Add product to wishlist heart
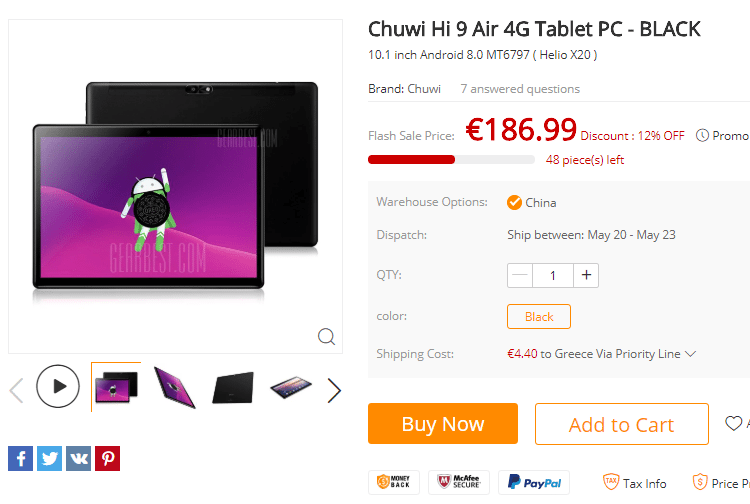Image resolution: width=750 pixels, height=504 pixels. pyautogui.click(x=733, y=423)
